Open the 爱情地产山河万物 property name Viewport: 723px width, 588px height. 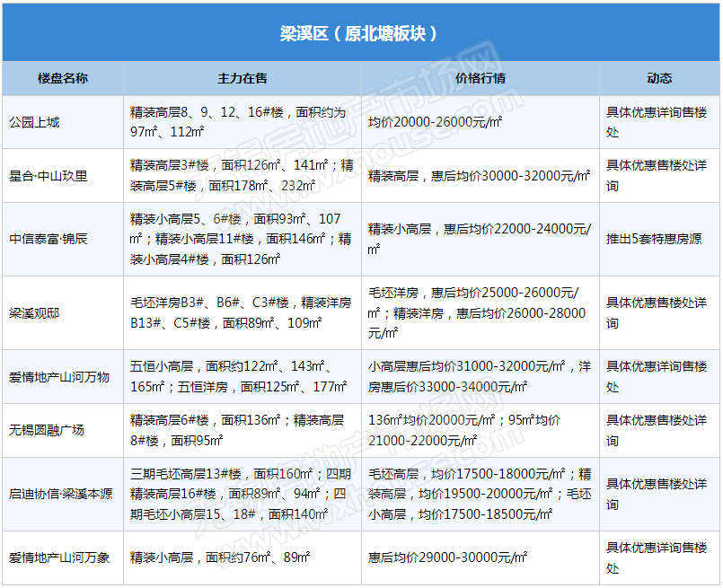tap(59, 376)
